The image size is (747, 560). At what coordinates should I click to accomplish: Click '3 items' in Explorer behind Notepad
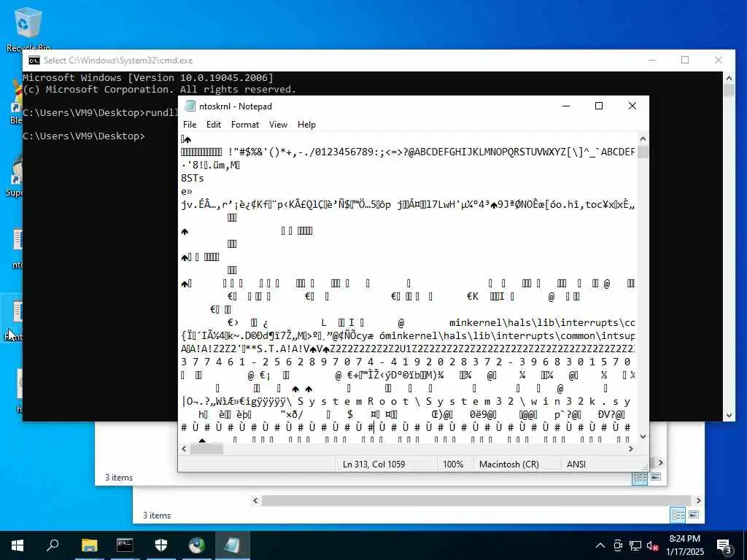119,478
